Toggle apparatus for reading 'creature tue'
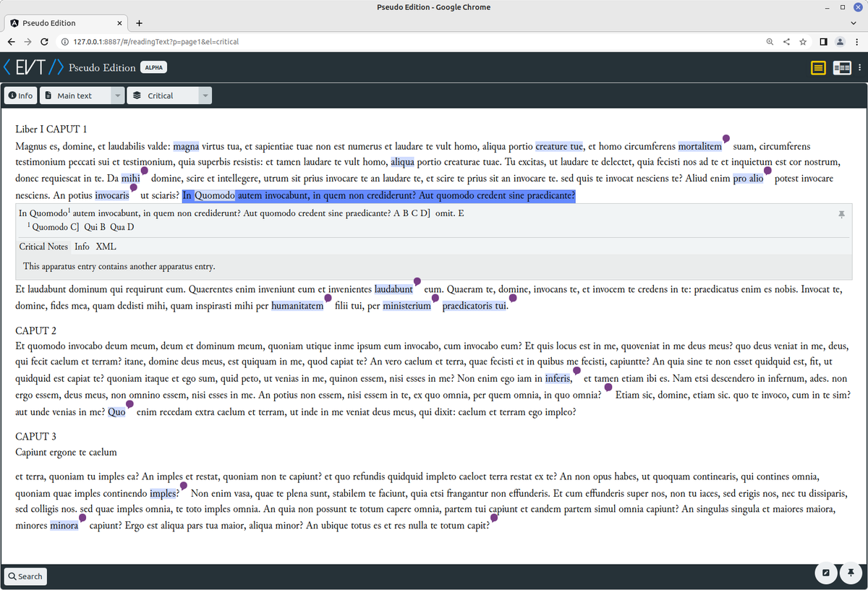This screenshot has width=868, height=590. click(x=559, y=147)
